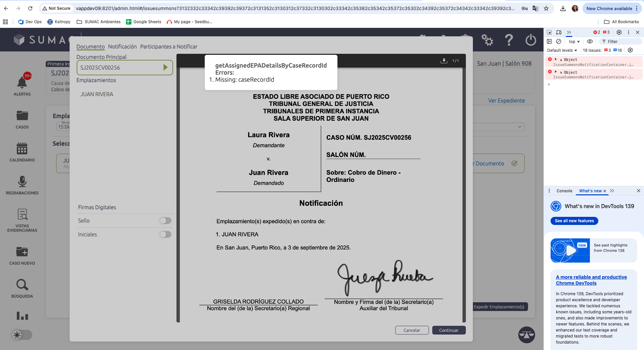
Task: Click the Cancelar button
Action: 412,330
